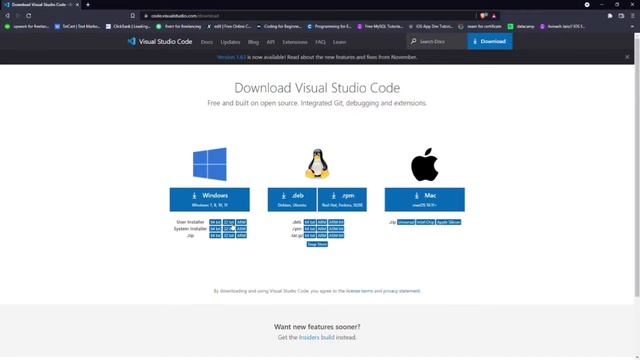Open the Docs menu item
Viewport: 640px width, 360px height.
(x=207, y=42)
